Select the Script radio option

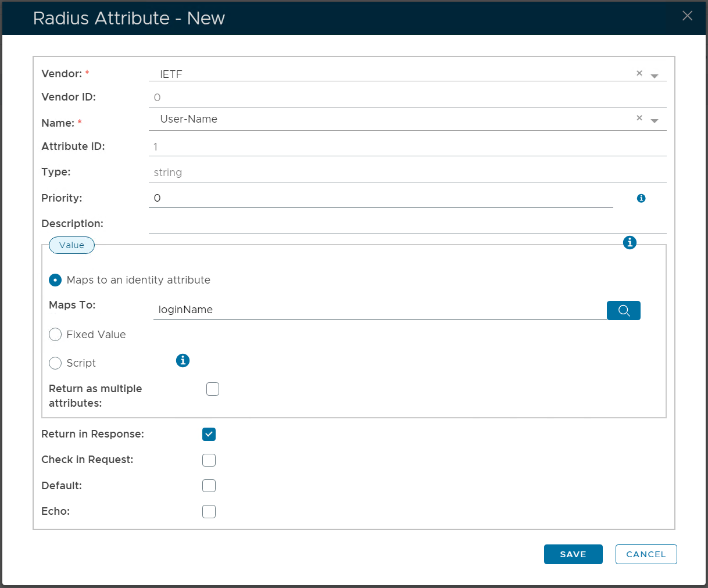pyautogui.click(x=55, y=363)
